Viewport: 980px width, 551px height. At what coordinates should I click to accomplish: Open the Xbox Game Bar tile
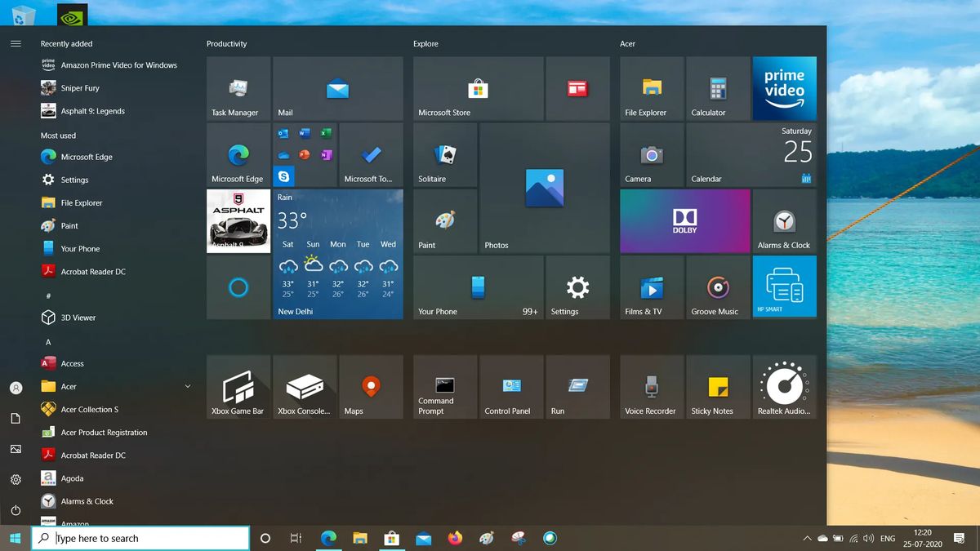238,386
